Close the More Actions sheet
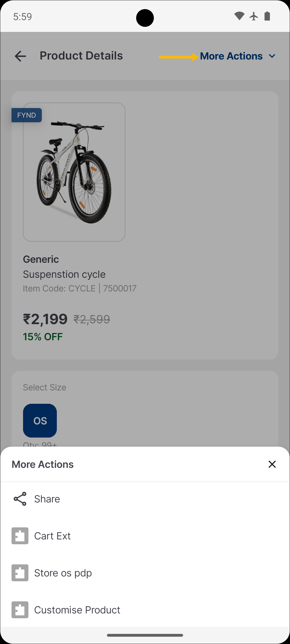Viewport: 290px width, 644px height. coord(272,464)
